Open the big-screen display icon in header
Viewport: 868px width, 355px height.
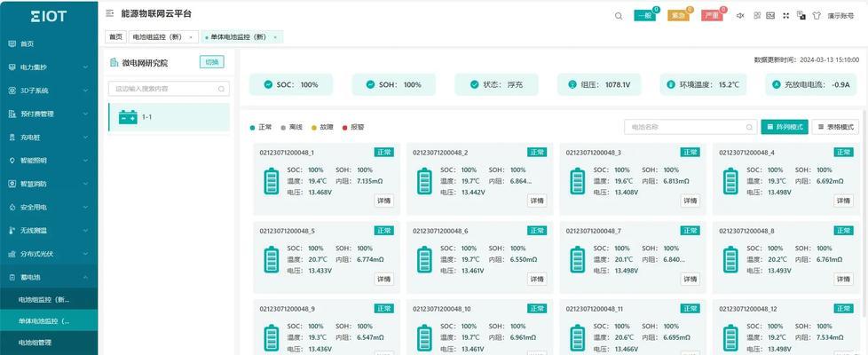770,15
